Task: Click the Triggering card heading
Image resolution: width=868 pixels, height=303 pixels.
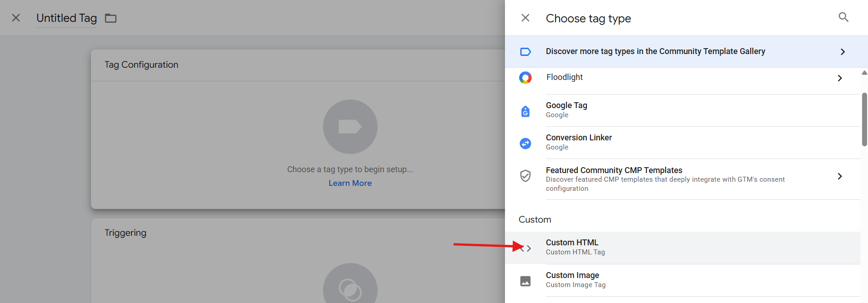Action: [126, 233]
